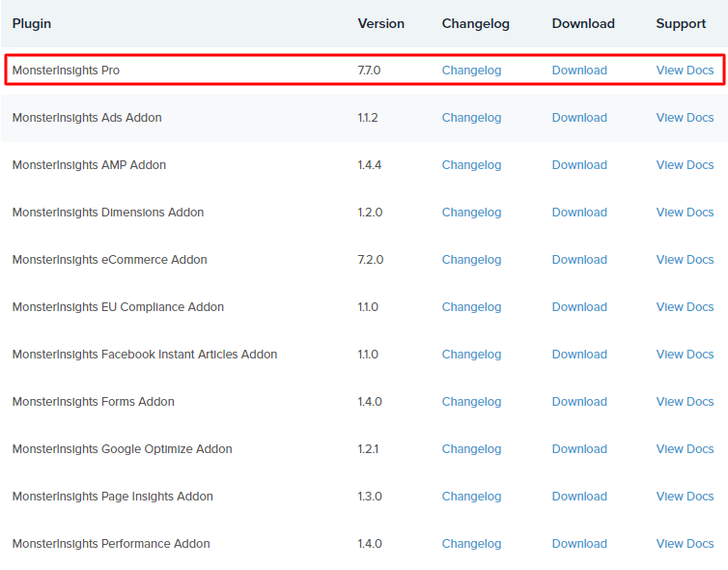View Docs for MonsterInsights Pro
Image resolution: width=728 pixels, height=570 pixels.
tap(685, 71)
